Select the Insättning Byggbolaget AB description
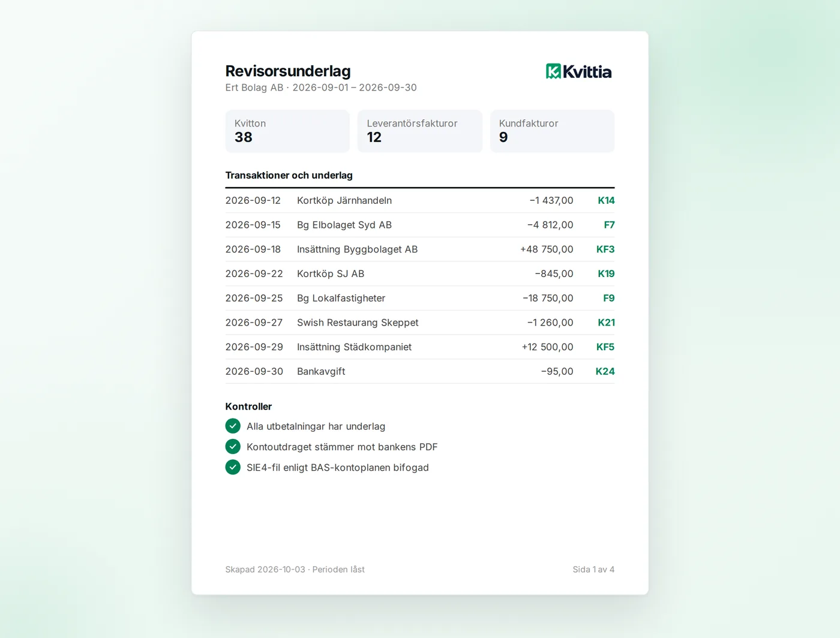This screenshot has height=638, width=840. [x=357, y=249]
